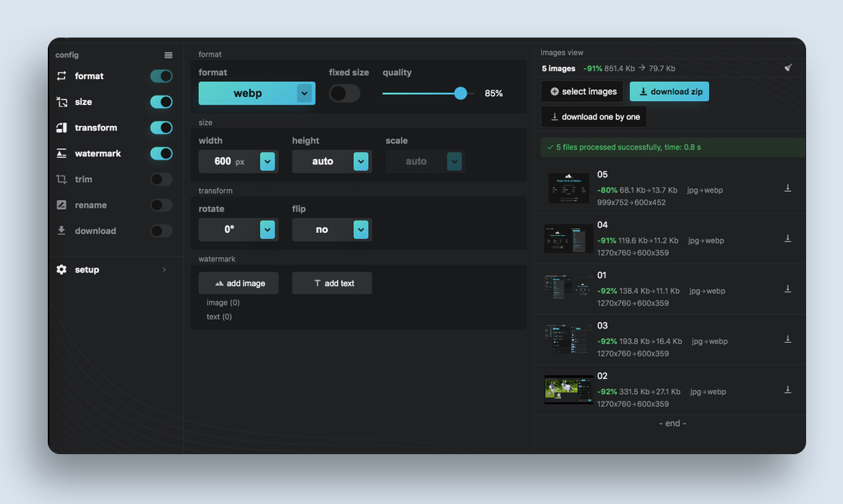Screen dimensions: 843x504
Task: Click the add text watermark button
Action: coord(332,283)
